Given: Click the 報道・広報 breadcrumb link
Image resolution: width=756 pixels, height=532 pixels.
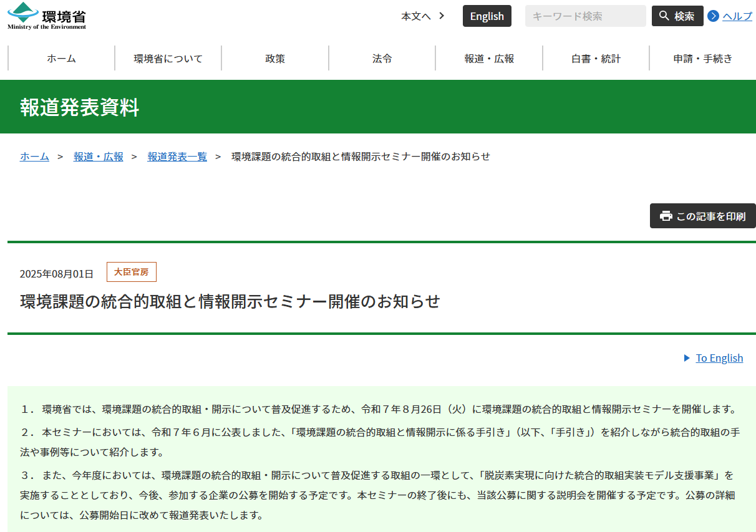Looking at the screenshot, I should (x=99, y=157).
